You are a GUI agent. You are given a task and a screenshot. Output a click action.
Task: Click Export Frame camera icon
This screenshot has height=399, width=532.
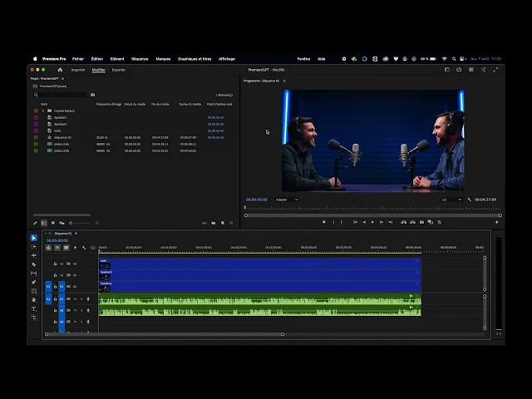click(421, 222)
